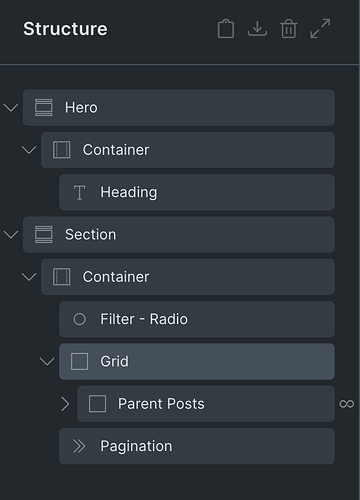Collapse the Hero element

(11, 108)
